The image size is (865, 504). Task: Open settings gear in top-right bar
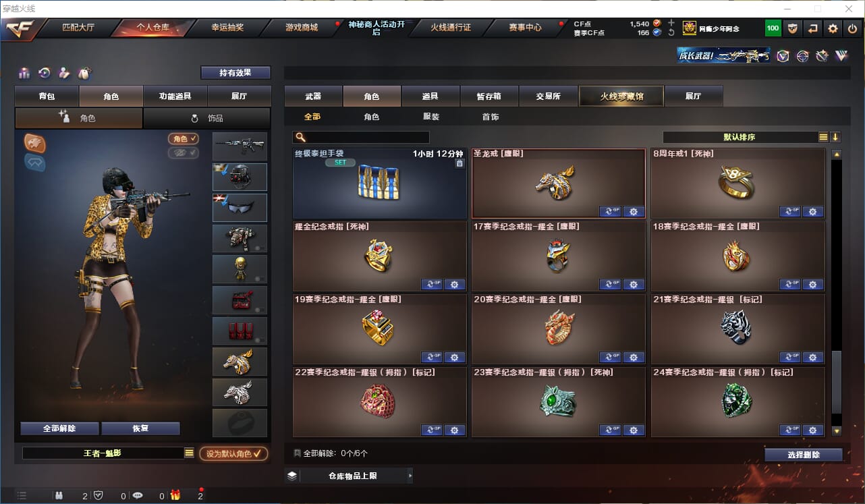[833, 28]
